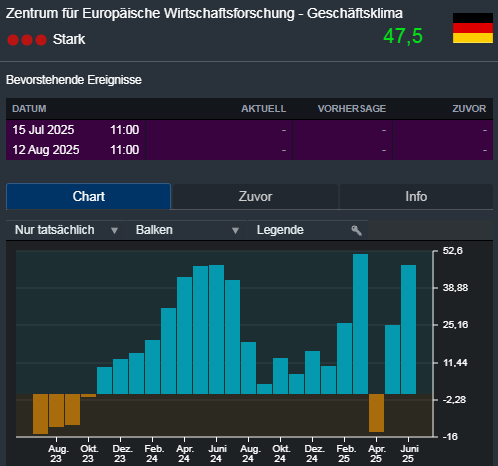Switch to the Chart tab
The height and width of the screenshot is (466, 498).
[88, 196]
